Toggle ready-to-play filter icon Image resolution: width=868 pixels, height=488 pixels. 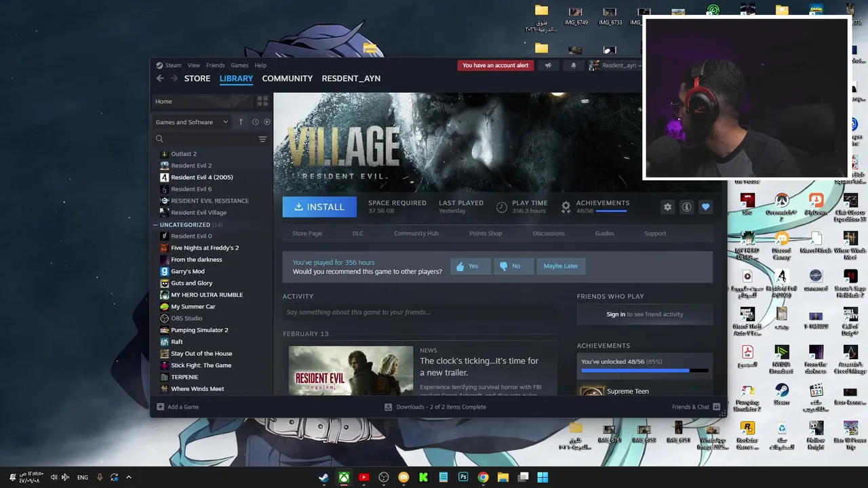(x=267, y=122)
